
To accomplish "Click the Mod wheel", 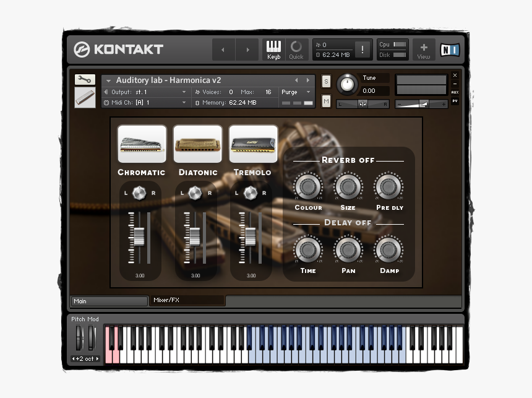I will 92,337.
